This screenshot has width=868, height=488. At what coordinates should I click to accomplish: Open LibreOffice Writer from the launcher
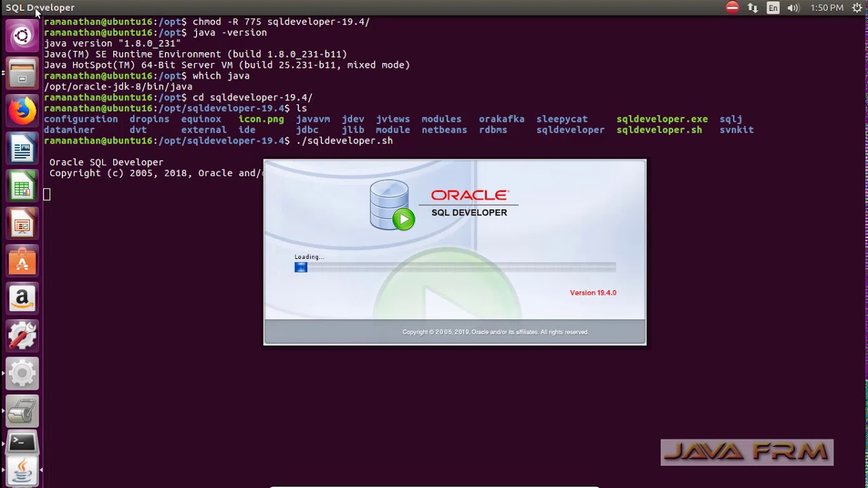tap(22, 148)
